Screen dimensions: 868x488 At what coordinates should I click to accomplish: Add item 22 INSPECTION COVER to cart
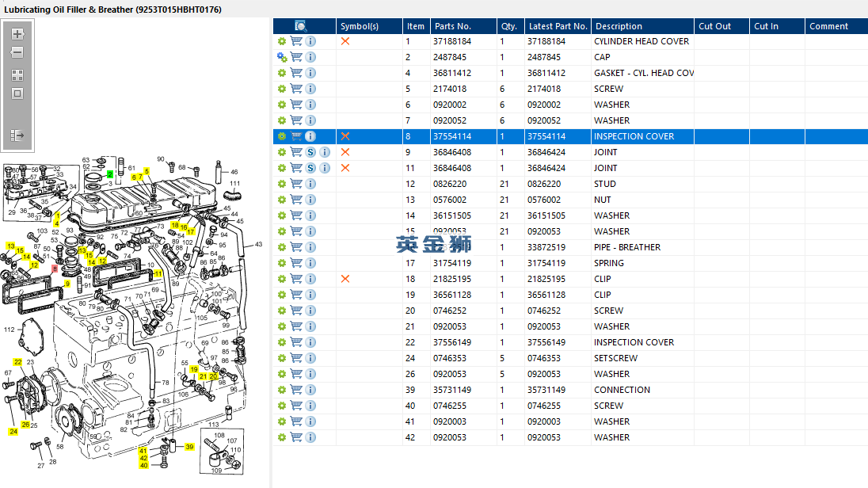pyautogui.click(x=296, y=342)
